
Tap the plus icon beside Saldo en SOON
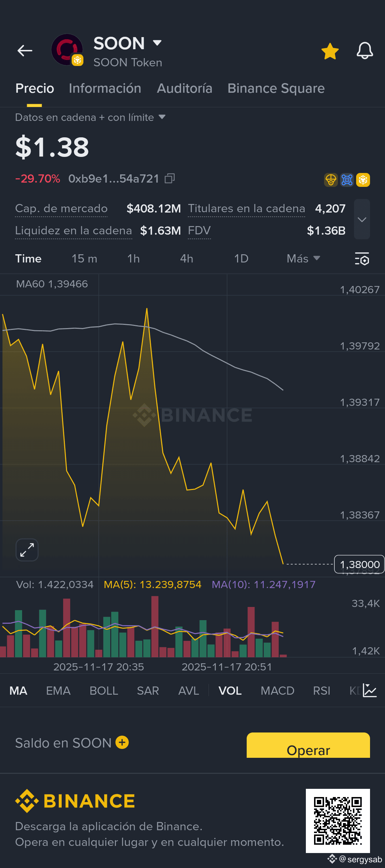coord(122,742)
